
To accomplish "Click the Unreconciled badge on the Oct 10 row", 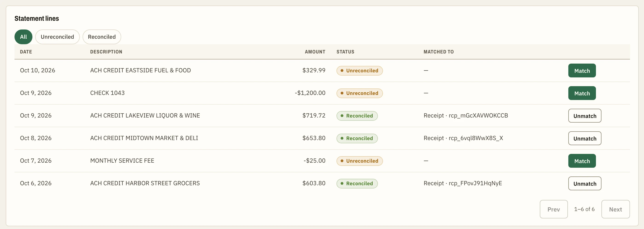I will click(359, 71).
